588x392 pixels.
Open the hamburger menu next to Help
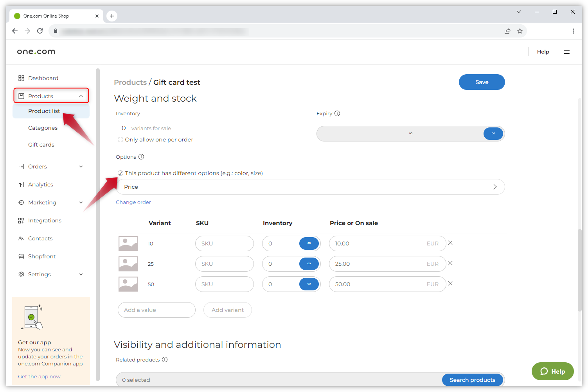(566, 52)
